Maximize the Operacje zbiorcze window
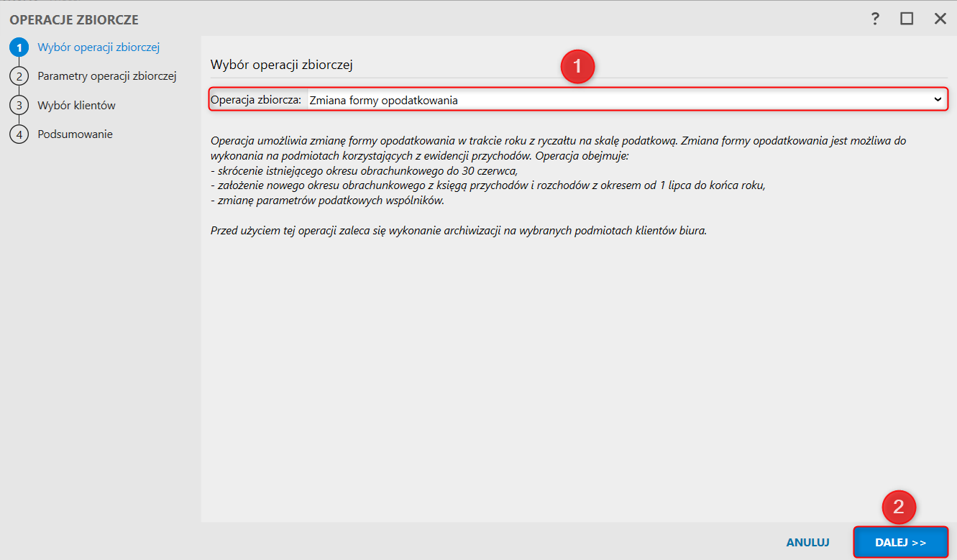The height and width of the screenshot is (560, 957). [907, 19]
